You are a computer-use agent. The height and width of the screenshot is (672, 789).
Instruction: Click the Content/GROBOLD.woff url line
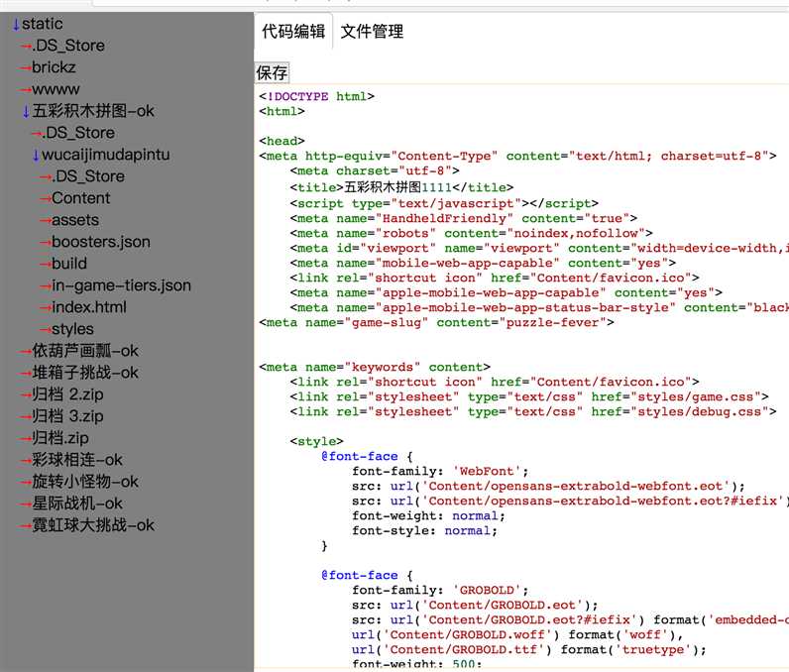click(x=517, y=634)
